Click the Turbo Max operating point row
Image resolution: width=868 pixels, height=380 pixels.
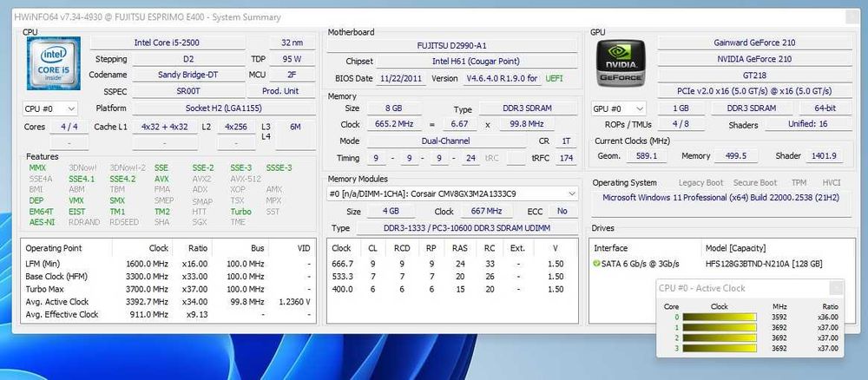pos(168,289)
